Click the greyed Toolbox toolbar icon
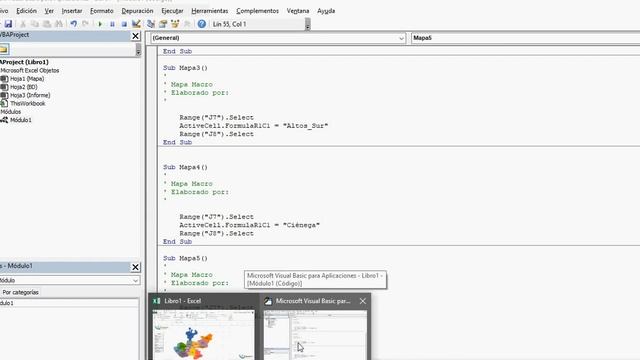Screen dimensions: 640x360 (x=187, y=24)
